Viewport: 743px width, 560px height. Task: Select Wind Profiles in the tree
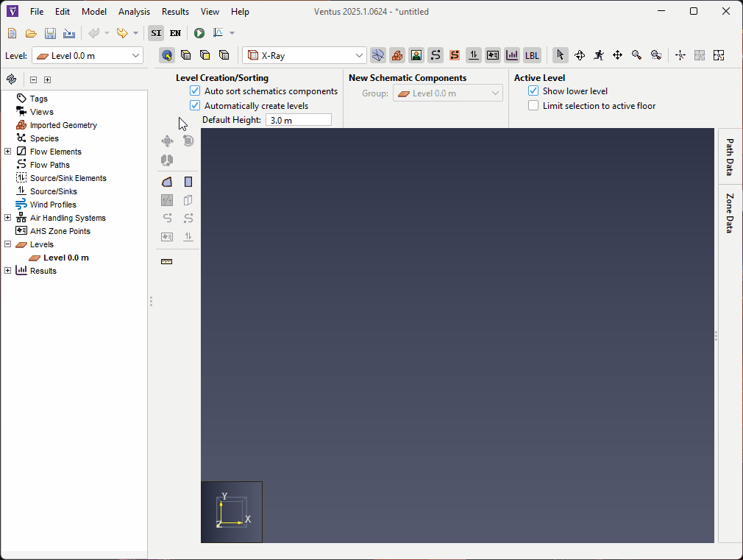tap(52, 205)
